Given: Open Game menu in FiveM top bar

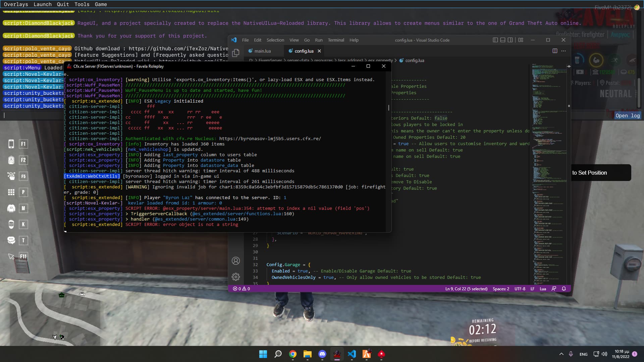Looking at the screenshot, I should click(x=101, y=4).
